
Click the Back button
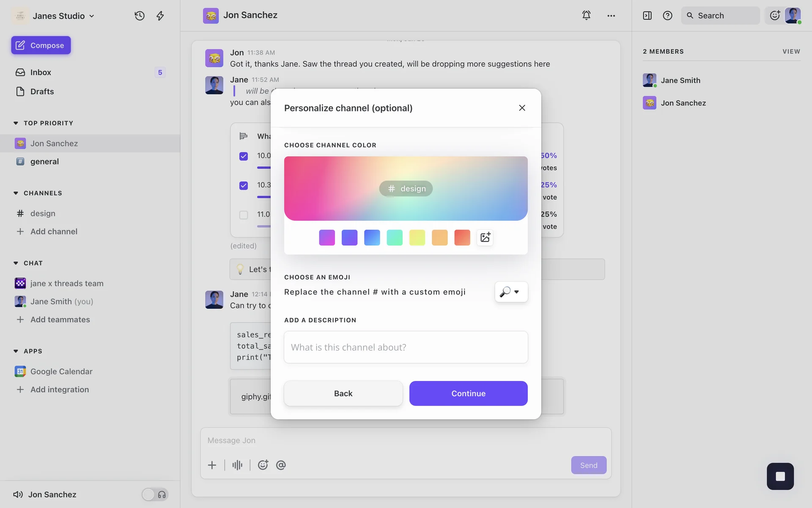343,393
